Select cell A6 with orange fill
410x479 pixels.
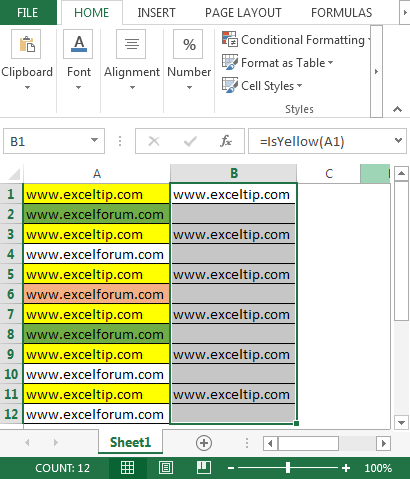pos(96,294)
